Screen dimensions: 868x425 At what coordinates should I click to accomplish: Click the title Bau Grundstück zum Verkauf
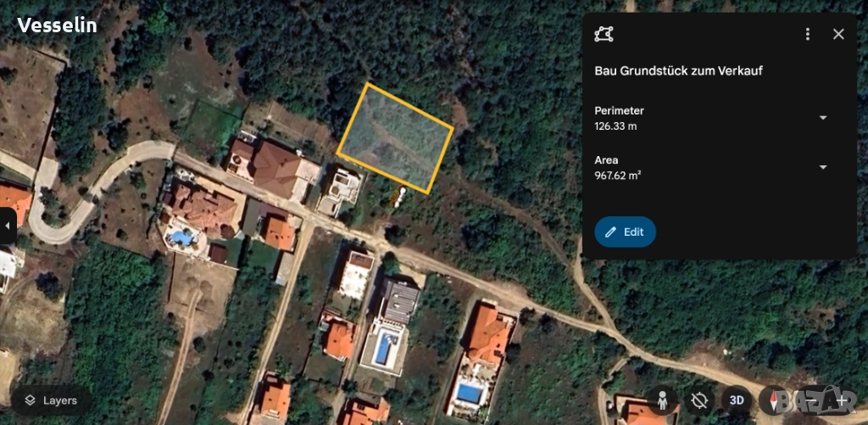click(x=679, y=71)
